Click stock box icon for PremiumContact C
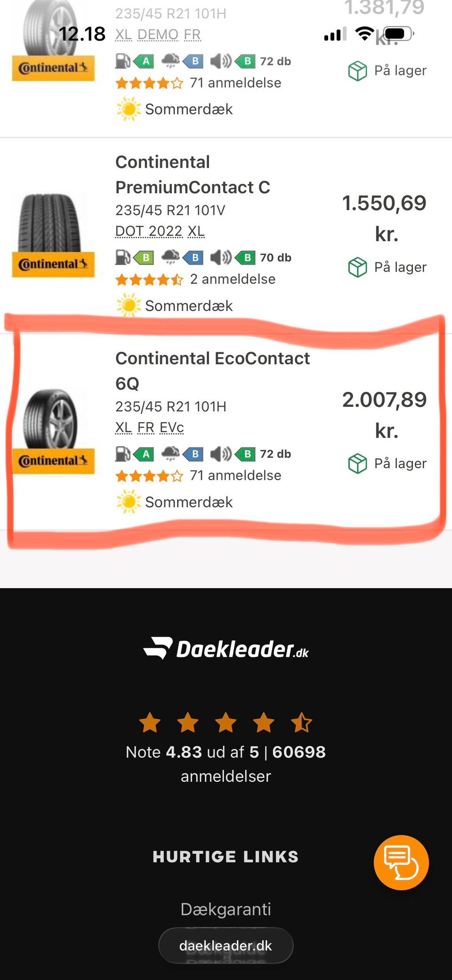 click(357, 267)
